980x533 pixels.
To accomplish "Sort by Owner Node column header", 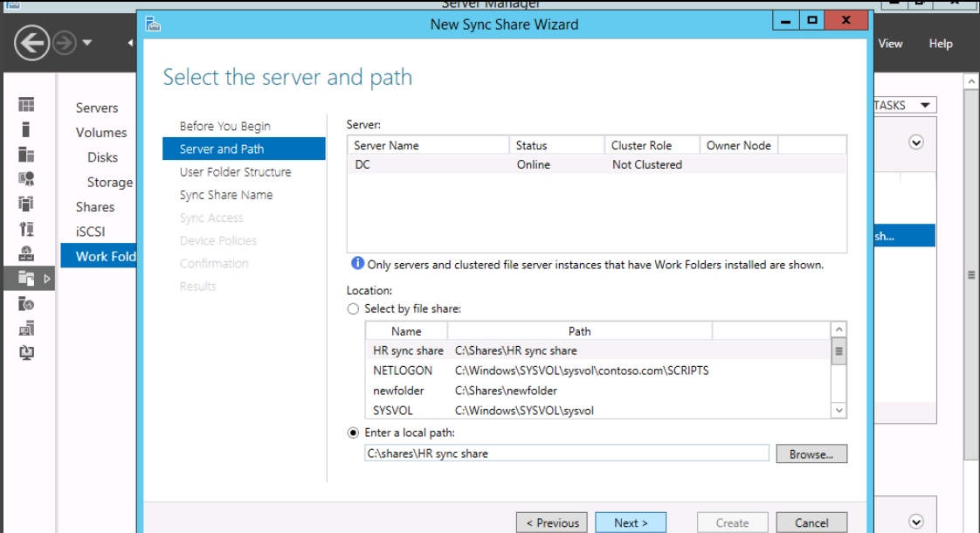I will coord(739,145).
